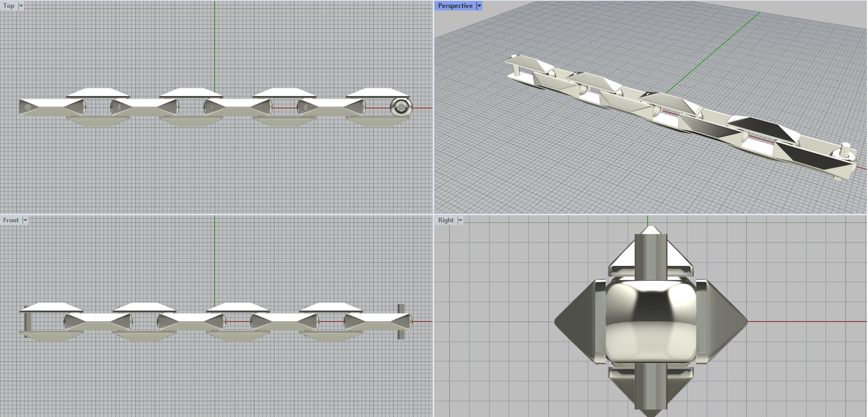The width and height of the screenshot is (868, 417).
Task: Click the Front viewport title label
Action: click(10, 220)
